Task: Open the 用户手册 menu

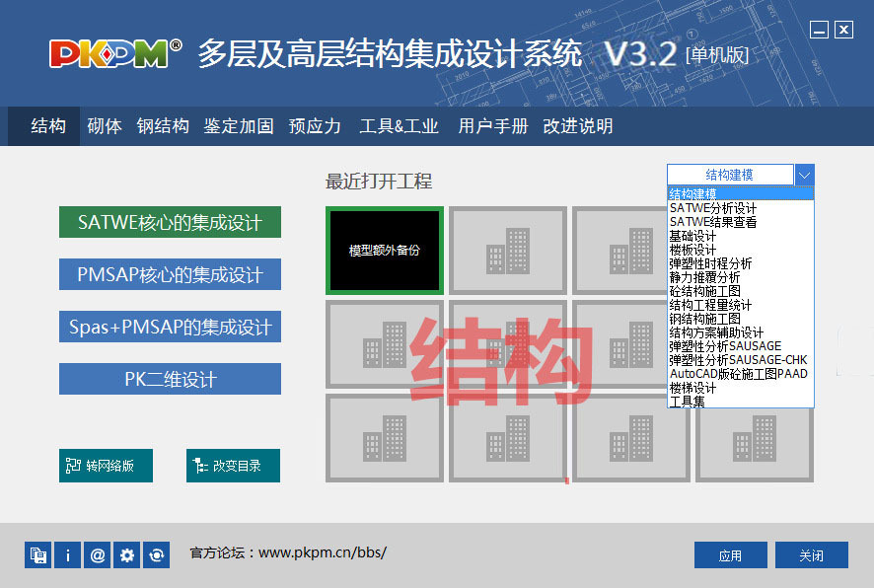Action: pos(492,126)
